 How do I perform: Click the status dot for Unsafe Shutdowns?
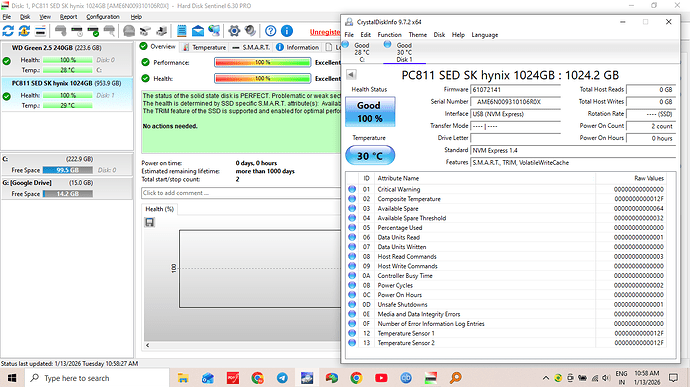pos(352,304)
